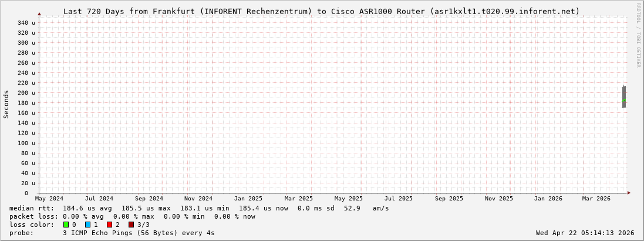Click the green loss color swatch for 0
Image resolution: width=644 pixels, height=241 pixels.
click(66, 225)
